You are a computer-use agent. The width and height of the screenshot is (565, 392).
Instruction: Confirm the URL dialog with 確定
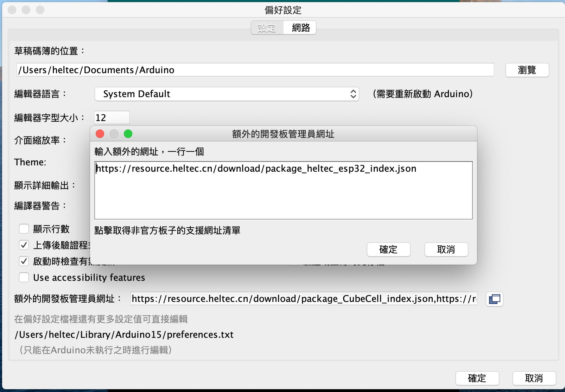(x=388, y=249)
